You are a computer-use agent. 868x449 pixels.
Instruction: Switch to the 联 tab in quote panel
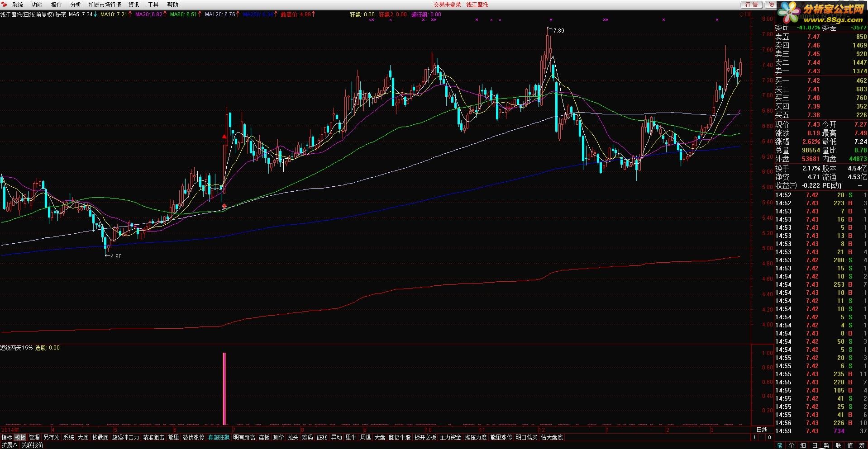coord(838,445)
